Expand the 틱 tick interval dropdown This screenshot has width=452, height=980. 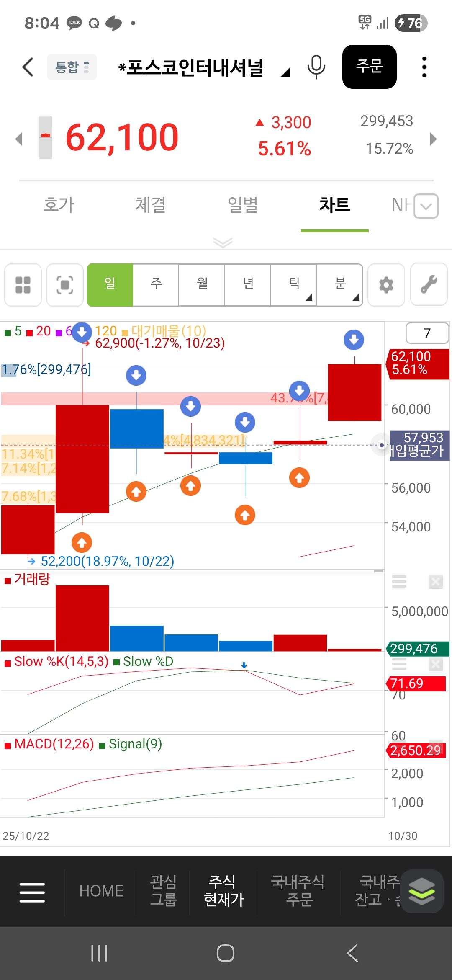294,285
